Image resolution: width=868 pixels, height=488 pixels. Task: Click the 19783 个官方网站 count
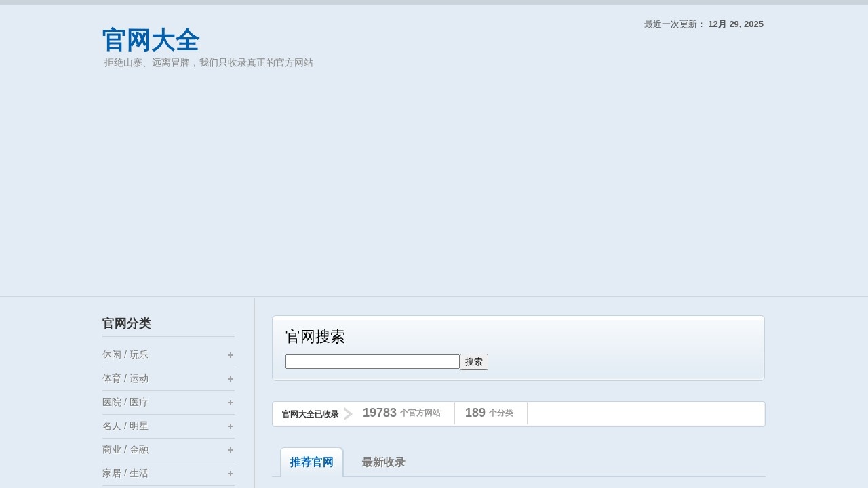(401, 413)
